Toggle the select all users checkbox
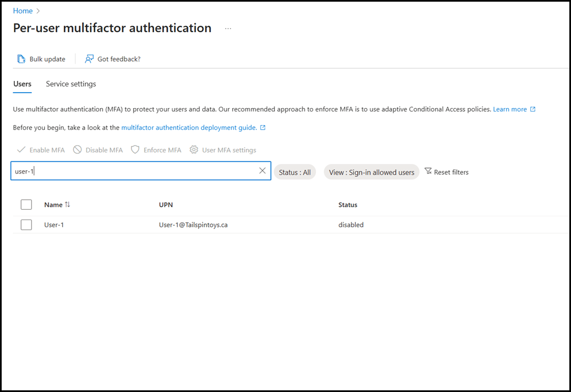 (26, 205)
